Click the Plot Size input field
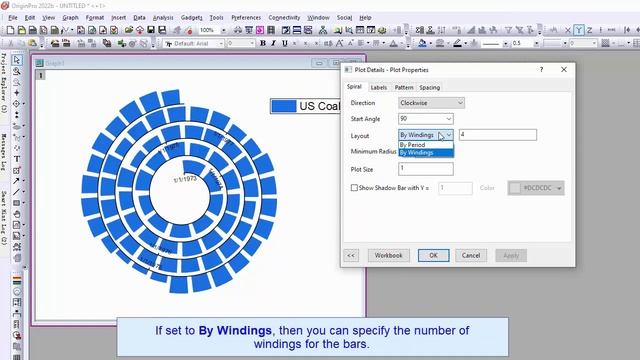This screenshot has height=360, width=640. point(425,169)
